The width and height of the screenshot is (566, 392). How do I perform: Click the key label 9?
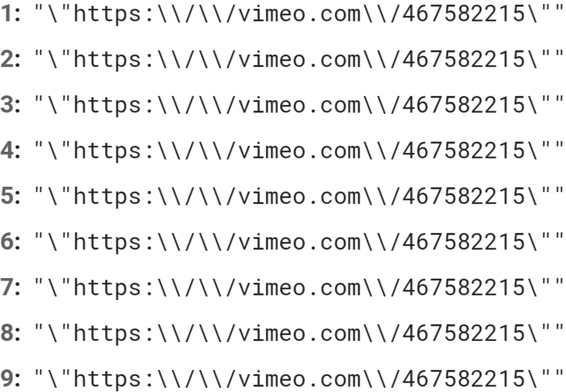(x=11, y=378)
